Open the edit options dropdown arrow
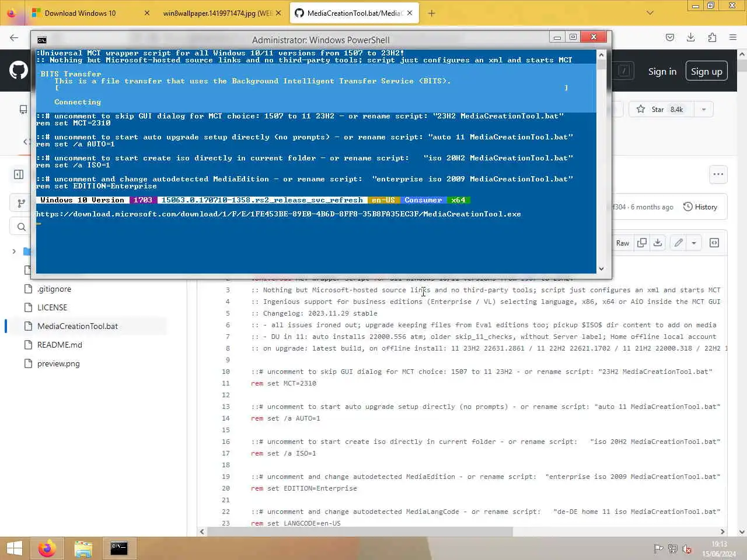 click(x=694, y=243)
